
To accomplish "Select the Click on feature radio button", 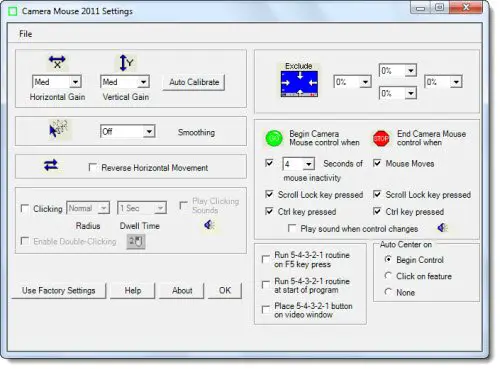I will (x=388, y=276).
